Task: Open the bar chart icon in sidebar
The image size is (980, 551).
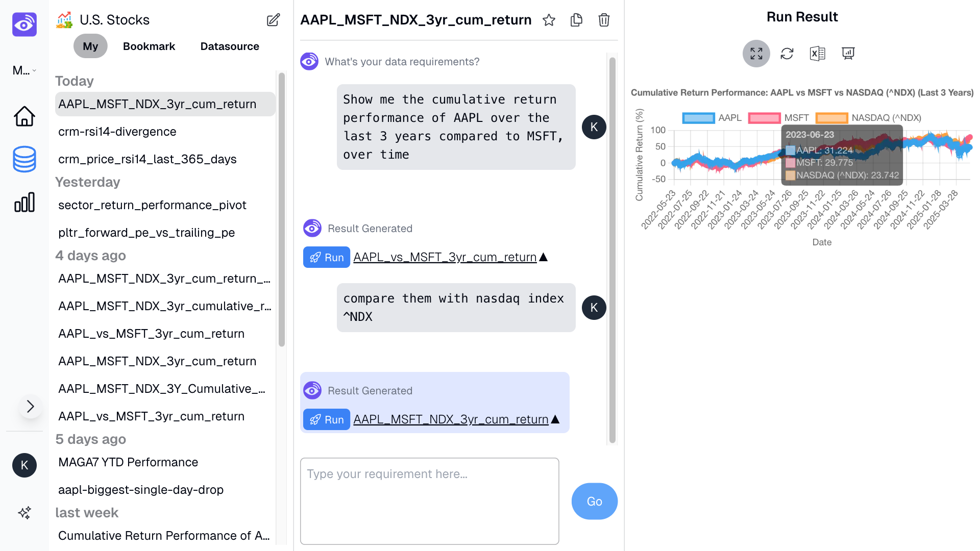Action: (x=24, y=202)
